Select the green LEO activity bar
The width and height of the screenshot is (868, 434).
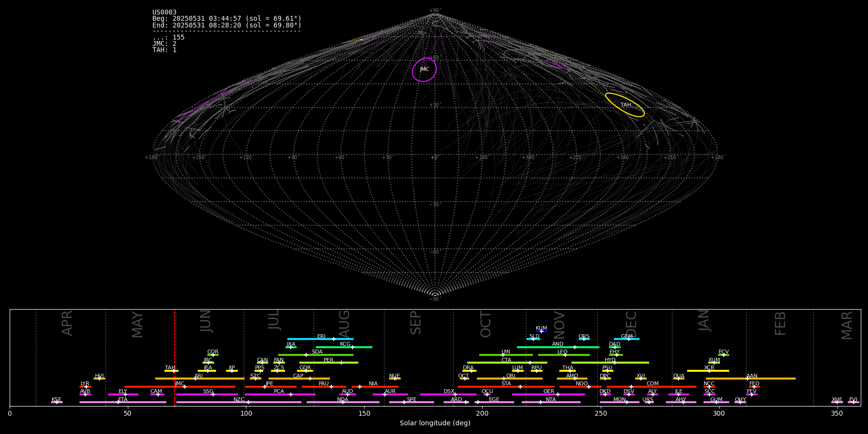pos(564,355)
